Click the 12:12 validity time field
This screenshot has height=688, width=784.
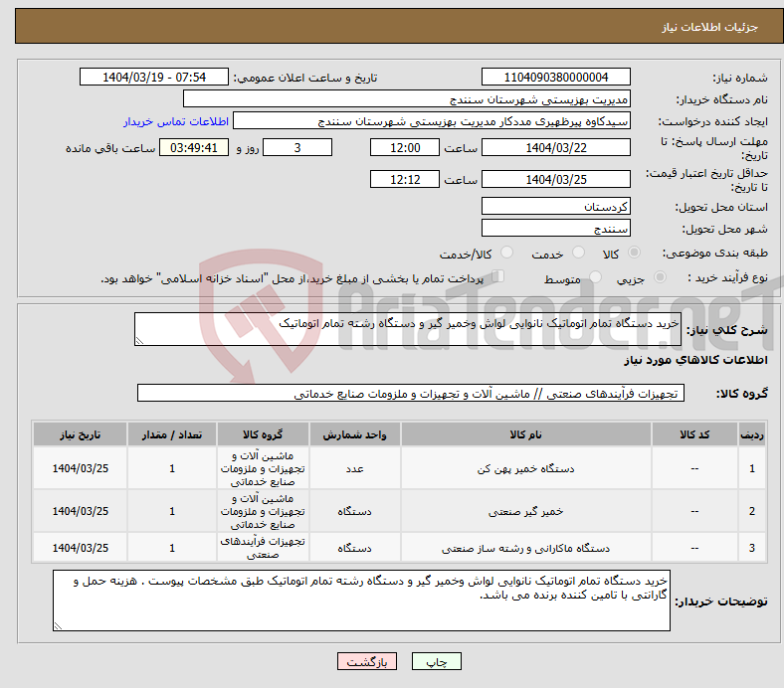[405, 179]
